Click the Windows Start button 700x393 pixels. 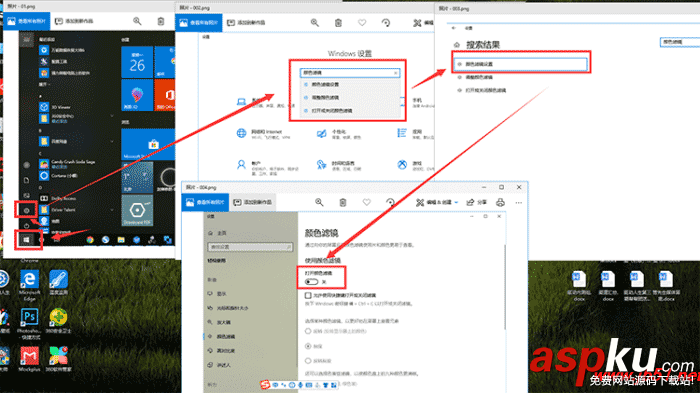pos(26,240)
